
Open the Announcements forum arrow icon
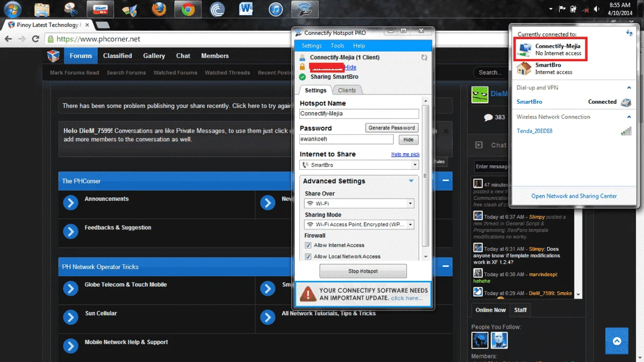pos(70,202)
